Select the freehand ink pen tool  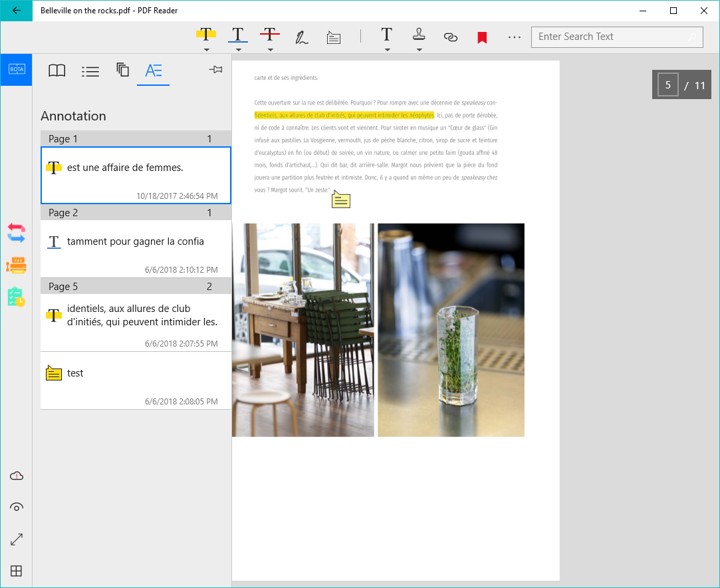(x=302, y=37)
